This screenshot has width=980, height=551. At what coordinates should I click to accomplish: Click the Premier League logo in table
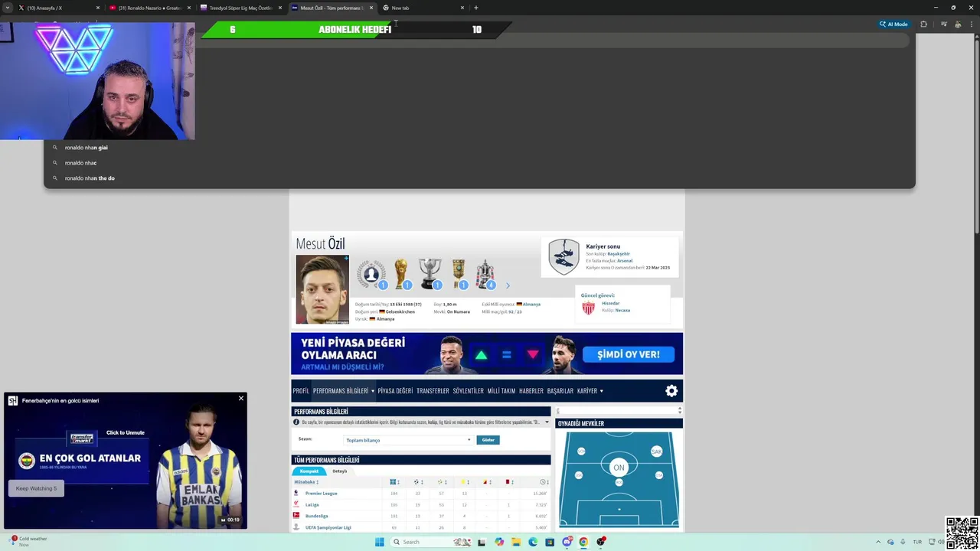click(x=296, y=493)
